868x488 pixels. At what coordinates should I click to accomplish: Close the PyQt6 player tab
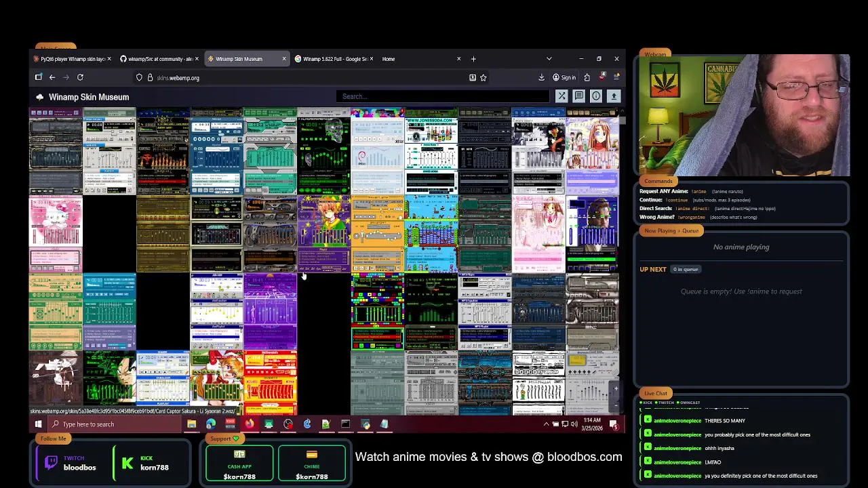pos(110,59)
